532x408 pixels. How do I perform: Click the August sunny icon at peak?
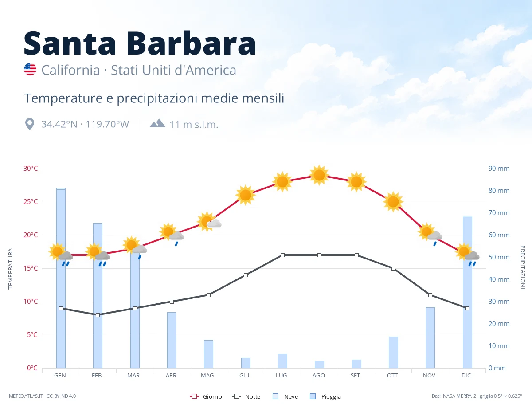[x=319, y=175]
